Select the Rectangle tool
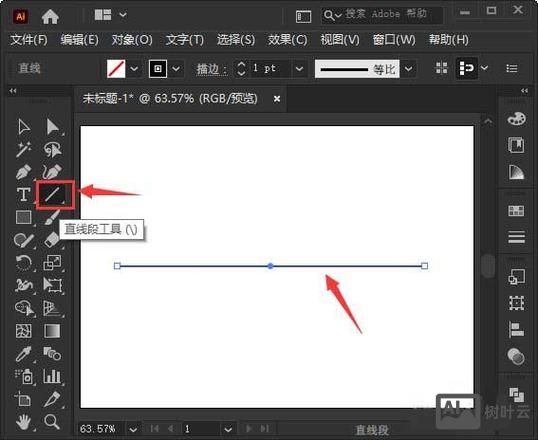This screenshot has width=538, height=440. coord(23,217)
